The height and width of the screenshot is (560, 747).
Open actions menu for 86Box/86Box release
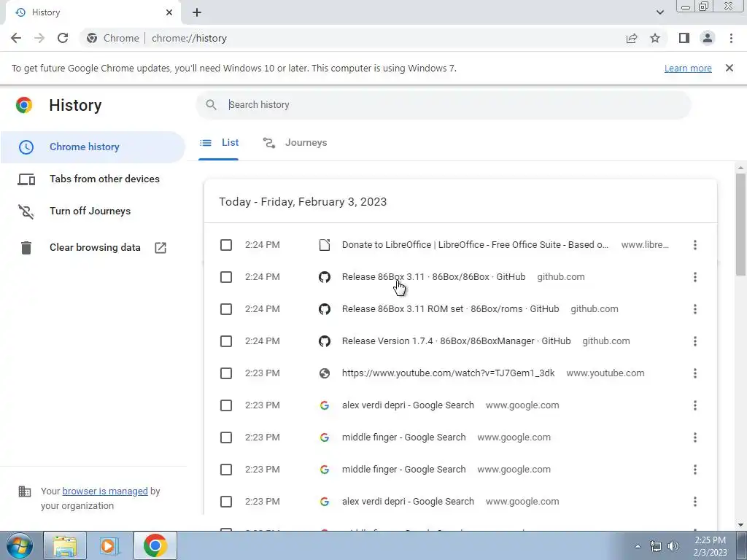click(x=695, y=277)
